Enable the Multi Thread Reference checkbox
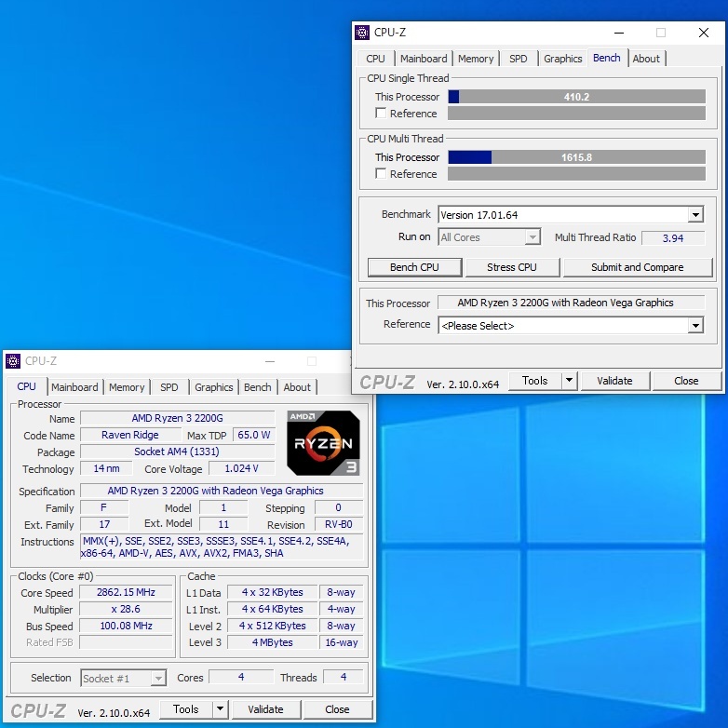Screen dimensions: 728x728 pyautogui.click(x=381, y=174)
